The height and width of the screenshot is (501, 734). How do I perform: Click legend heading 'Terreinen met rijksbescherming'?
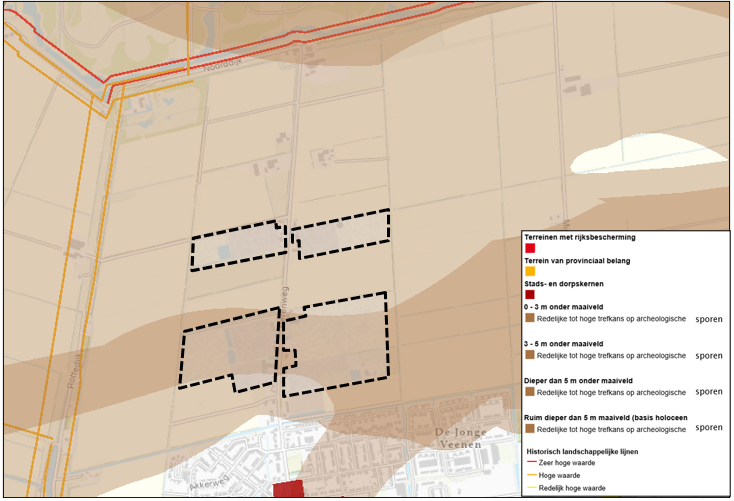[580, 237]
